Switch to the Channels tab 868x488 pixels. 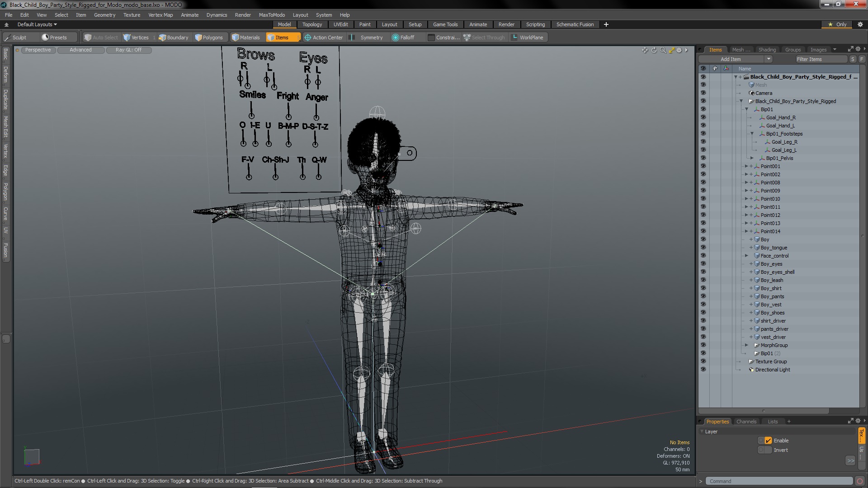click(746, 422)
